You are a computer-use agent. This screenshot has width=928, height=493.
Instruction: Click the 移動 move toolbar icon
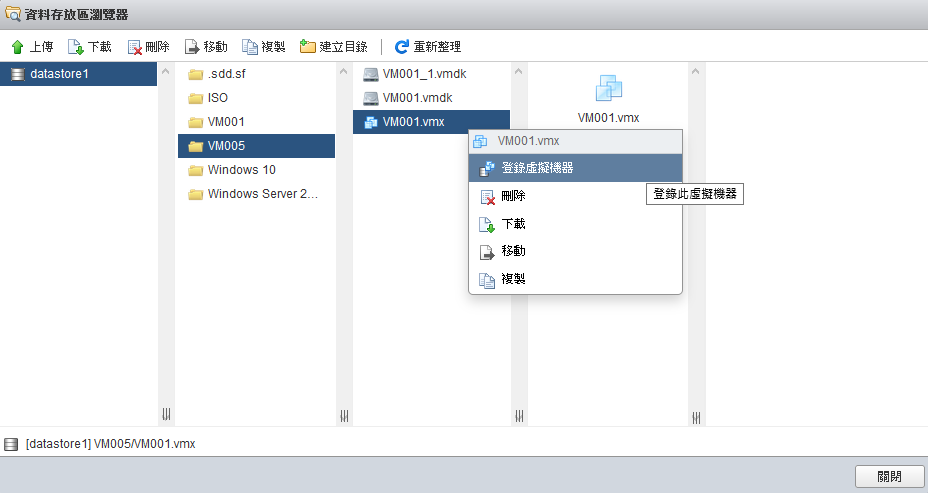click(192, 47)
